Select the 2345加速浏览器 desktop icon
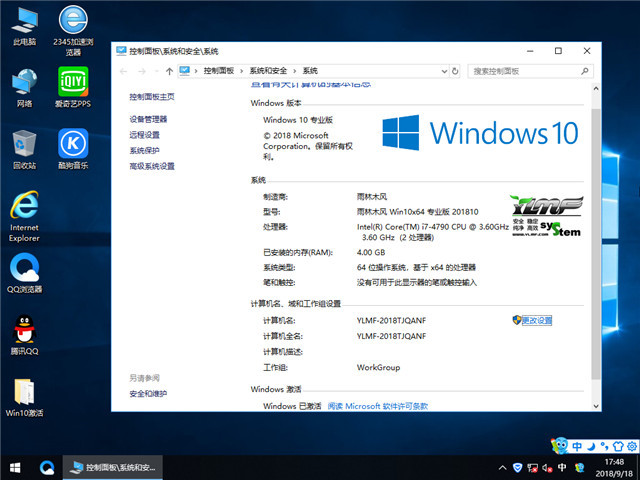The image size is (640, 480). point(73,30)
